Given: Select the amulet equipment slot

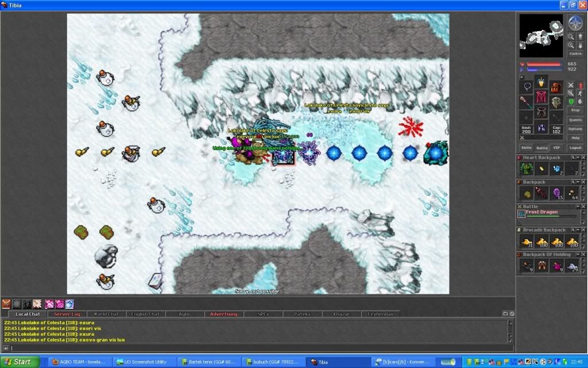Looking at the screenshot, I should click(527, 86).
